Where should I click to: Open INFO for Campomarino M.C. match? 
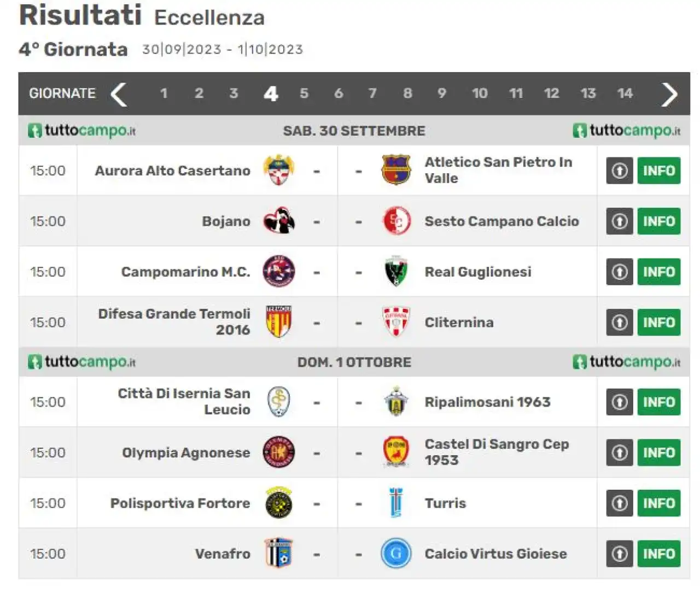pyautogui.click(x=659, y=272)
